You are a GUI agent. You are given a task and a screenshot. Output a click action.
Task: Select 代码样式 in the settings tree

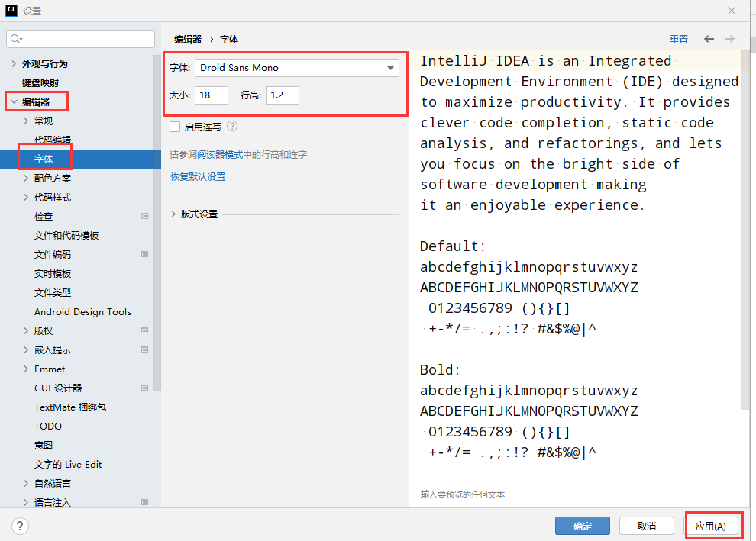[53, 198]
